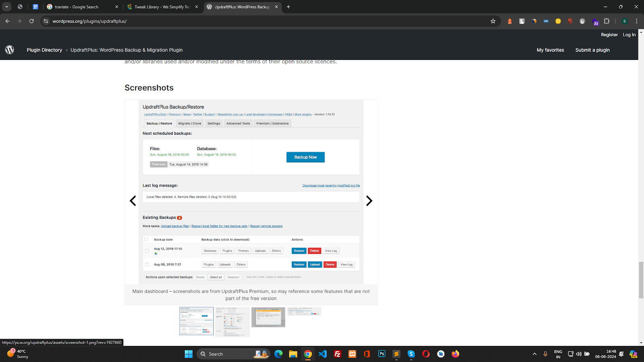
Task: Switch to the Tweak Library tab
Action: coord(162,7)
